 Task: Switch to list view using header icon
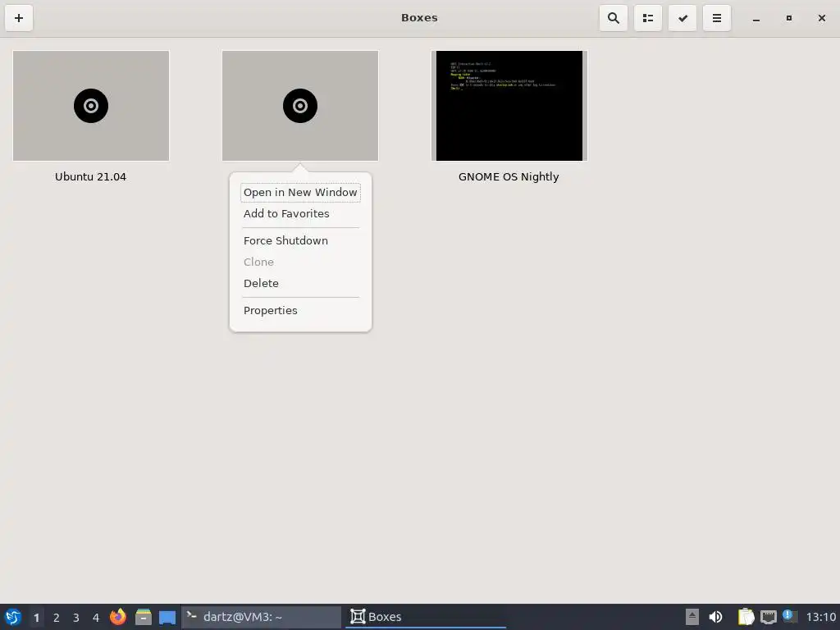pyautogui.click(x=648, y=18)
